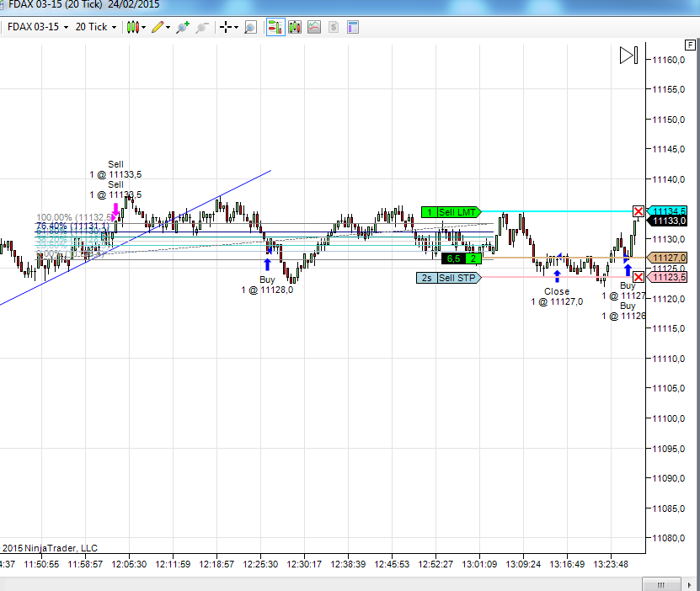Click the 11134,5 cyan price marker
Image resolution: width=700 pixels, height=591 pixels.
pos(667,211)
